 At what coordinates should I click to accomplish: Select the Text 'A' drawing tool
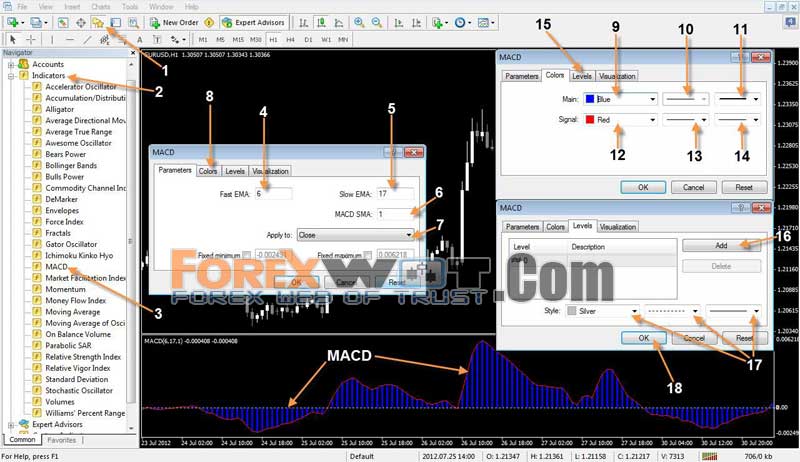[x=139, y=39]
